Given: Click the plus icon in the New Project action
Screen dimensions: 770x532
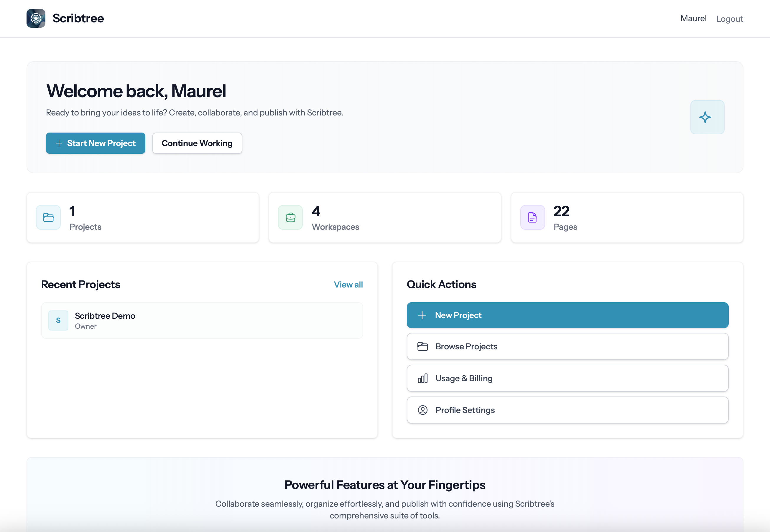Looking at the screenshot, I should (x=422, y=315).
